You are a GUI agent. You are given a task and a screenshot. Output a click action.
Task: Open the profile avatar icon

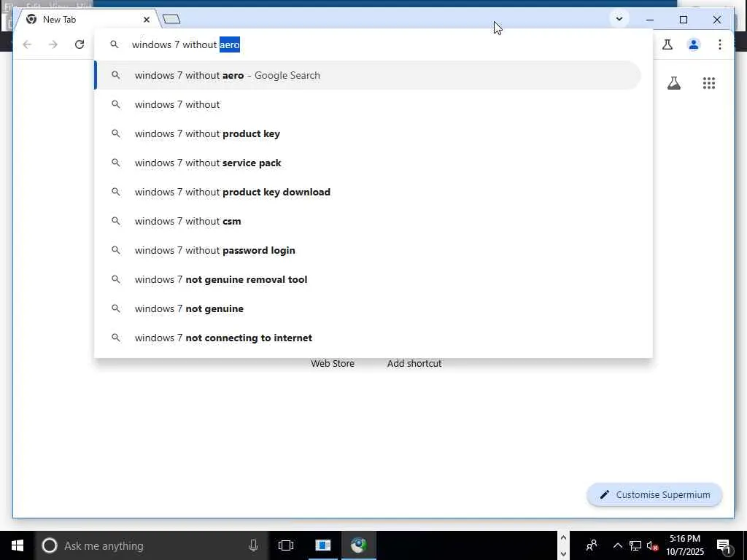coord(694,44)
